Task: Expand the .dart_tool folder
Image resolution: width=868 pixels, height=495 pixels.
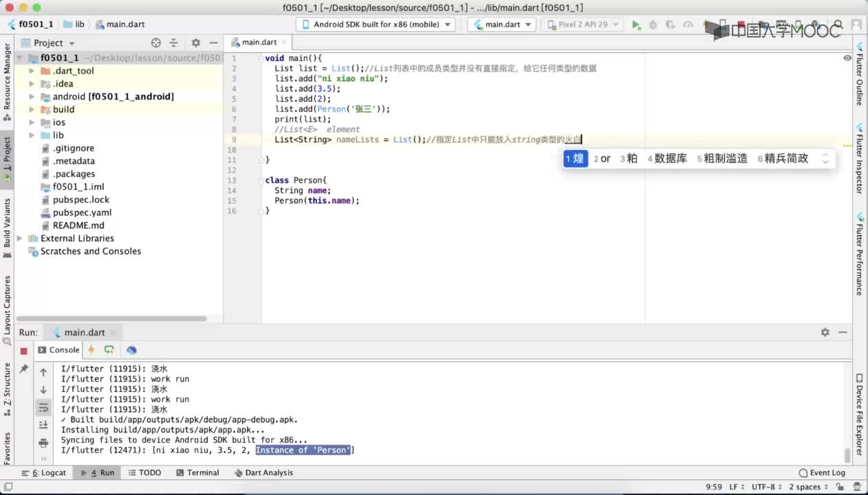Action: 32,71
